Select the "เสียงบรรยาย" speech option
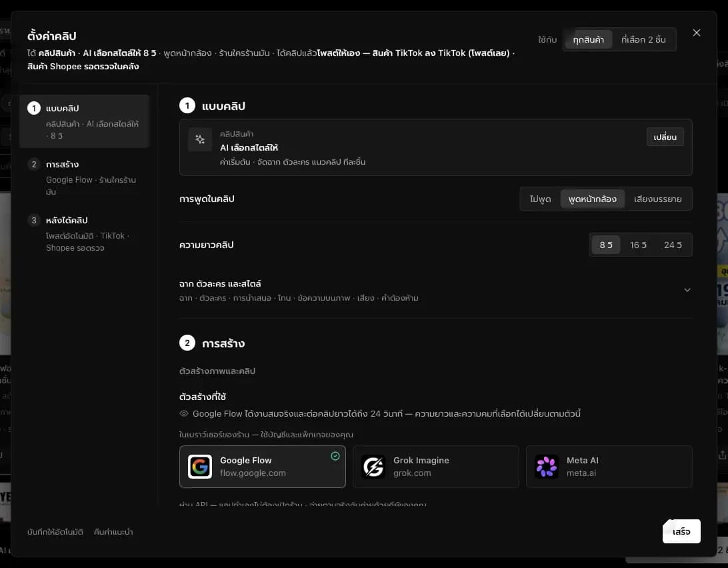The image size is (728, 568). point(658,199)
